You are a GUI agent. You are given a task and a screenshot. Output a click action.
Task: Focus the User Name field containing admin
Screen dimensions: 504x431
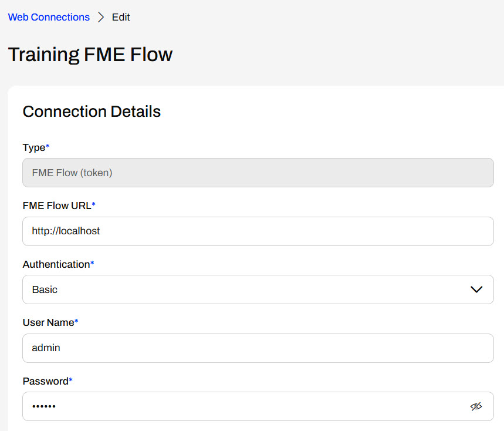click(x=258, y=348)
